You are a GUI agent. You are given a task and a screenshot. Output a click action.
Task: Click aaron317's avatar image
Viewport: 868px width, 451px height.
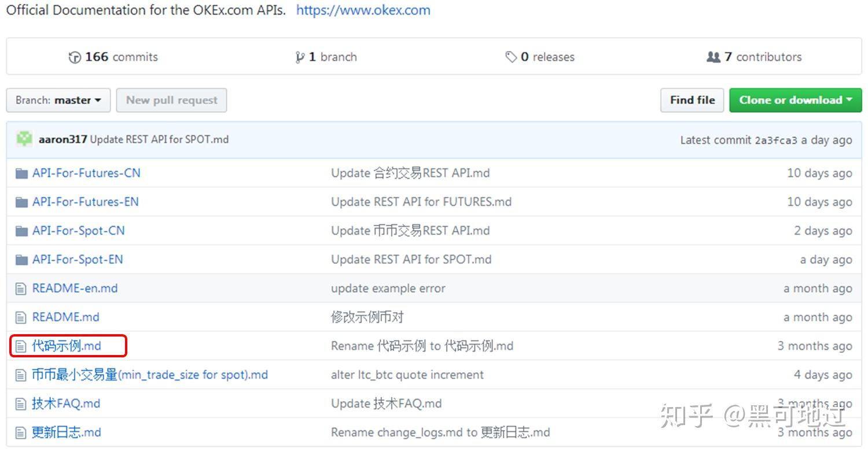click(24, 139)
